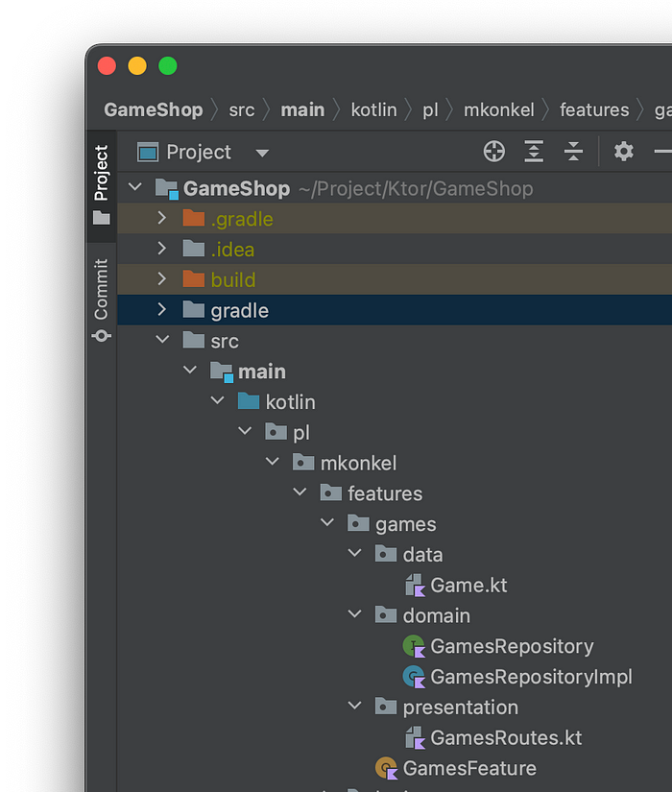Collapse the data package

tap(354, 554)
